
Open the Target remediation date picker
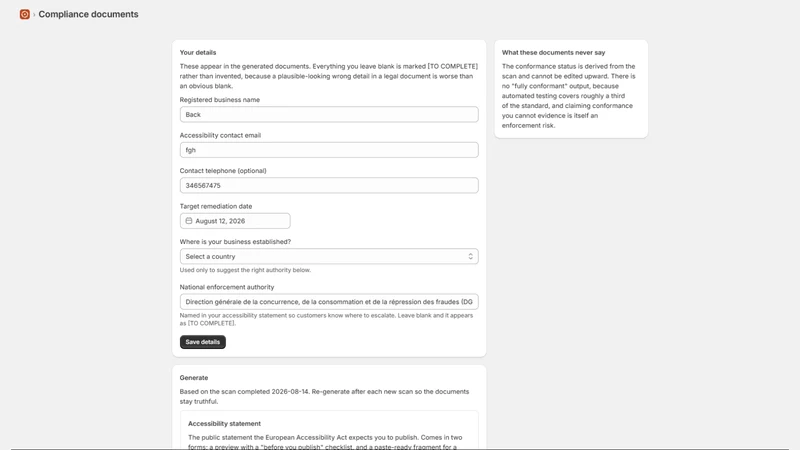[235, 221]
